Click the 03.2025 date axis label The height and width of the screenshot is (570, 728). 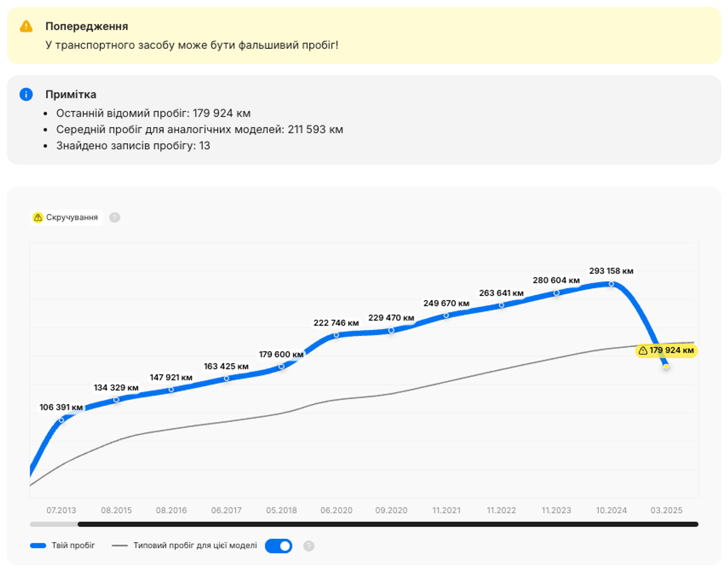tap(666, 510)
